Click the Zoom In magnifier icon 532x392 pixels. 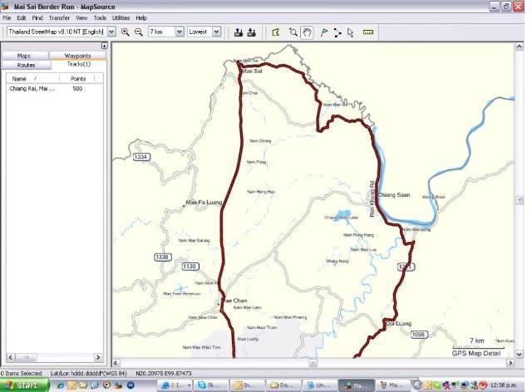click(126, 32)
